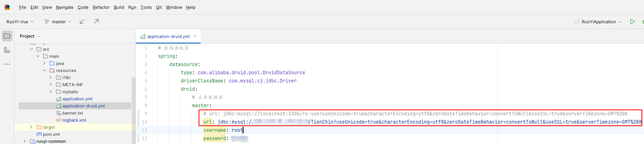The width and height of the screenshot is (644, 144).
Task: Open the Structure tool window icon
Action: pos(7,50)
